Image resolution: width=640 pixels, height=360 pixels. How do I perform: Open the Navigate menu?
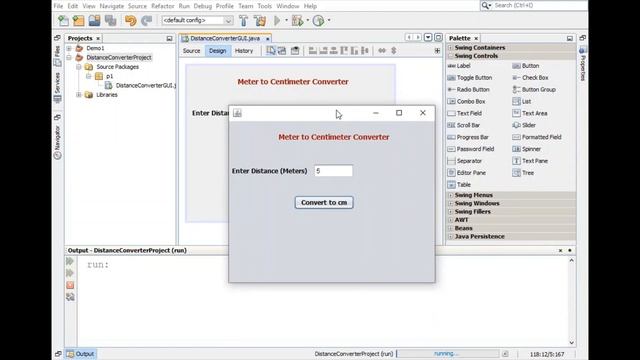111,6
